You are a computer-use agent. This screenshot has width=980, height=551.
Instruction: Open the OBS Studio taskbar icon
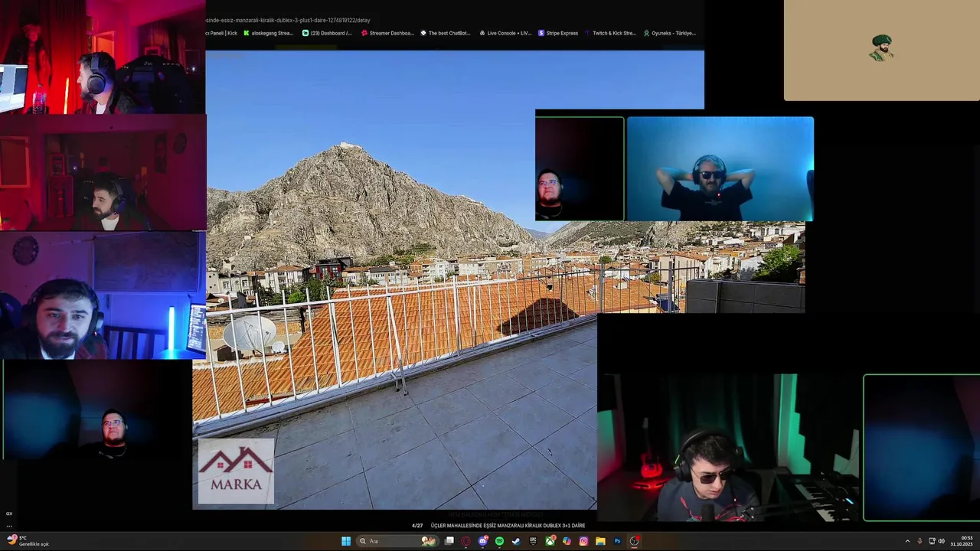(634, 541)
